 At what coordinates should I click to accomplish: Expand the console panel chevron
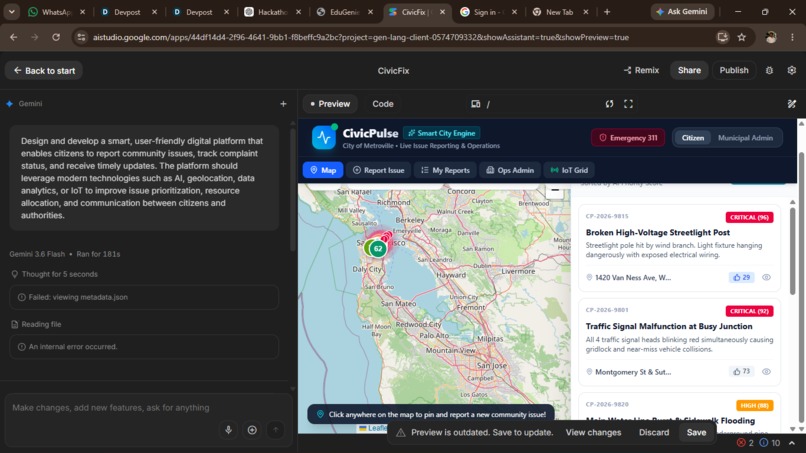click(x=792, y=443)
